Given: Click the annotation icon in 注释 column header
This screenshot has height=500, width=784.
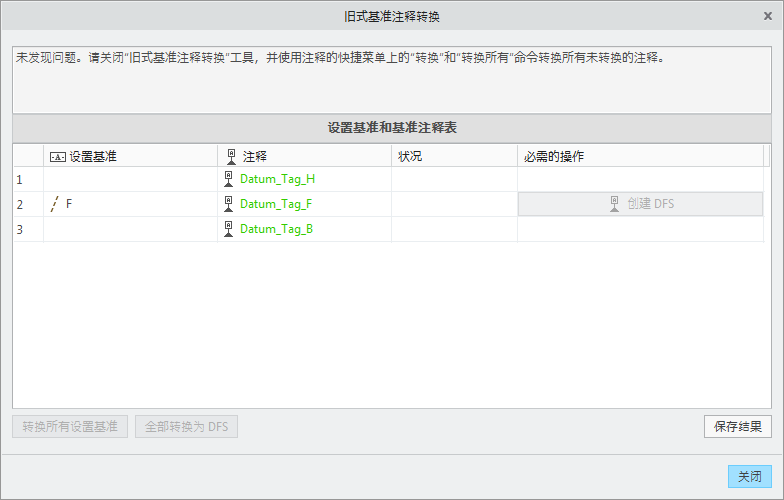Looking at the screenshot, I should click(231, 156).
